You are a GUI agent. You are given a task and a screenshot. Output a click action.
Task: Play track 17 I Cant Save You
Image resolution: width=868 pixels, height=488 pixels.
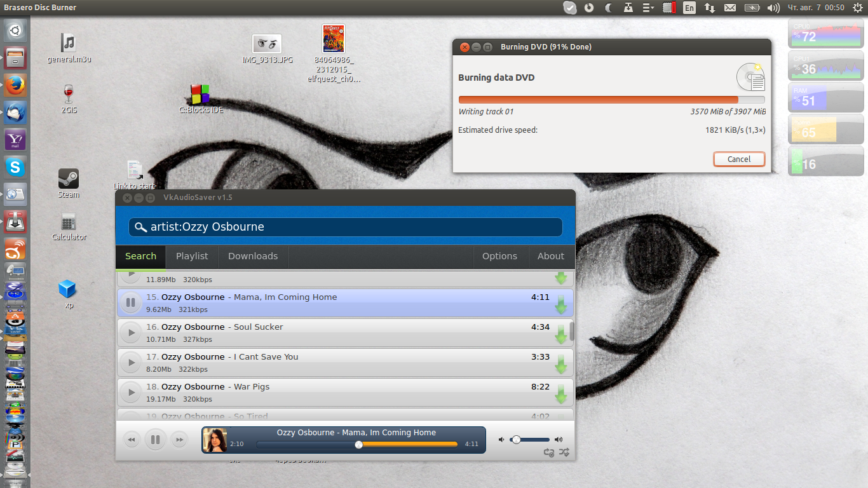[x=130, y=363]
